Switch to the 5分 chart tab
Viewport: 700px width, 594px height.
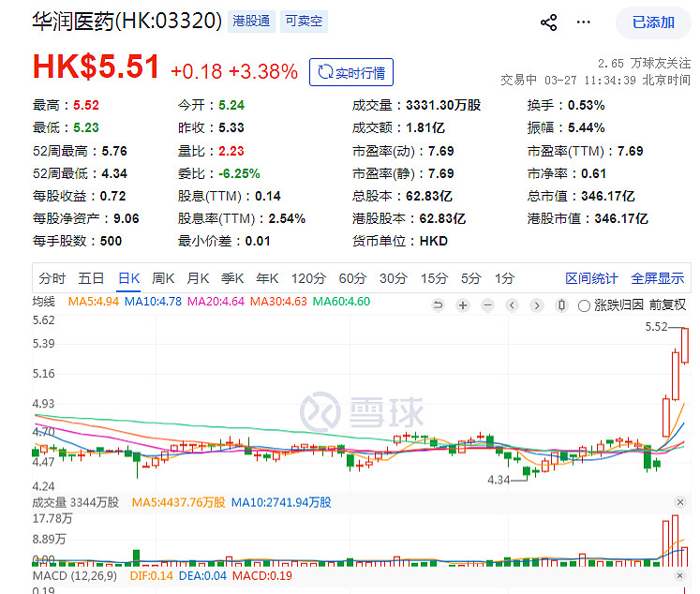pyautogui.click(x=471, y=278)
